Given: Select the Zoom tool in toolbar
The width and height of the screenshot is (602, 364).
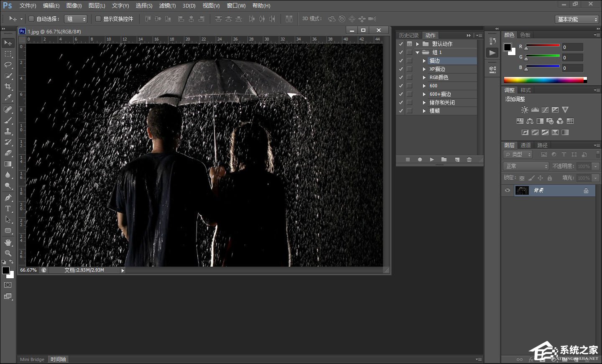Looking at the screenshot, I should pyautogui.click(x=8, y=253).
